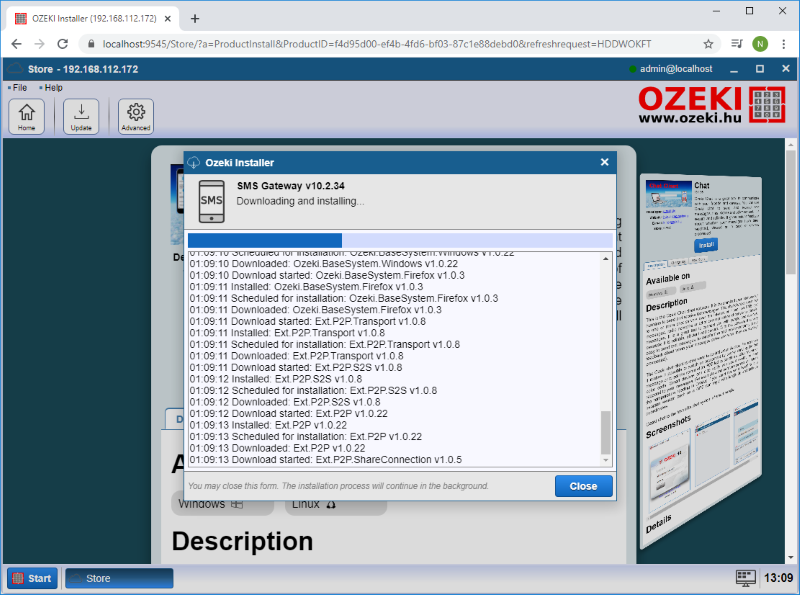Click the taskbar monitor icon

[745, 578]
